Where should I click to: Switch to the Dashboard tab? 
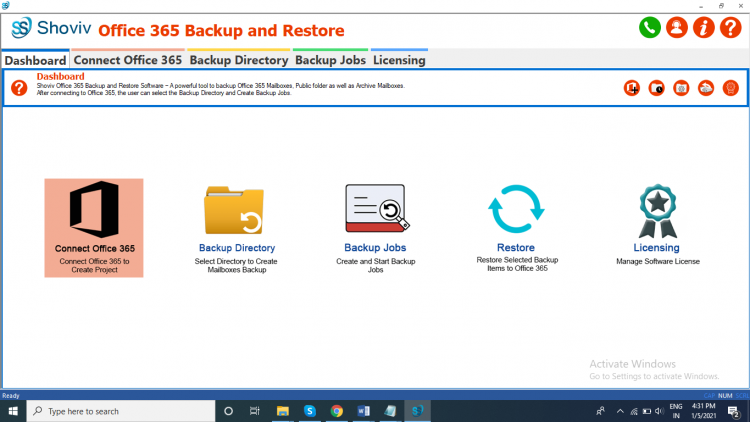point(35,60)
